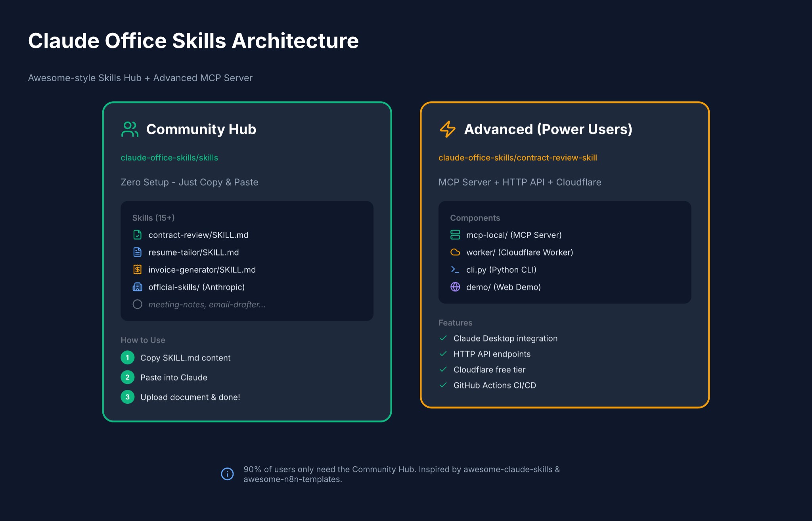Click Zero Setup - Just Copy & Paste text
Screen dimensions: 812x521
190,182
